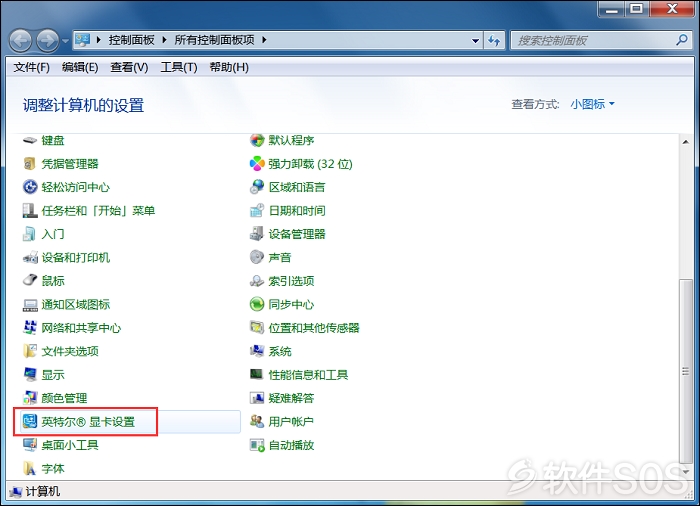Click the 鼠标 mouse icon
The height and width of the screenshot is (506, 700).
click(x=30, y=281)
